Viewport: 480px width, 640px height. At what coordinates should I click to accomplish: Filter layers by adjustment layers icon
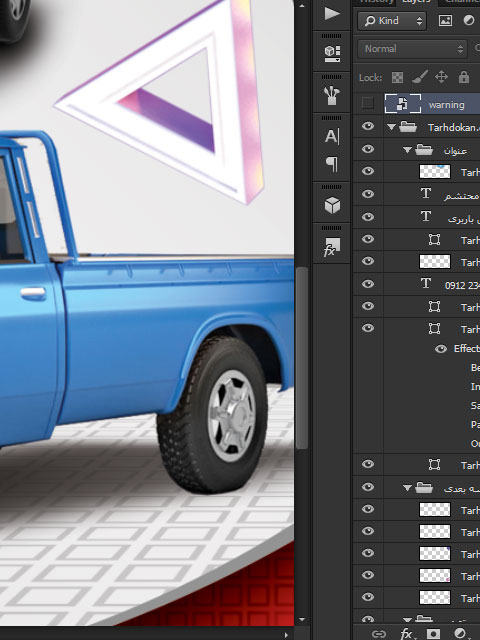(x=468, y=20)
